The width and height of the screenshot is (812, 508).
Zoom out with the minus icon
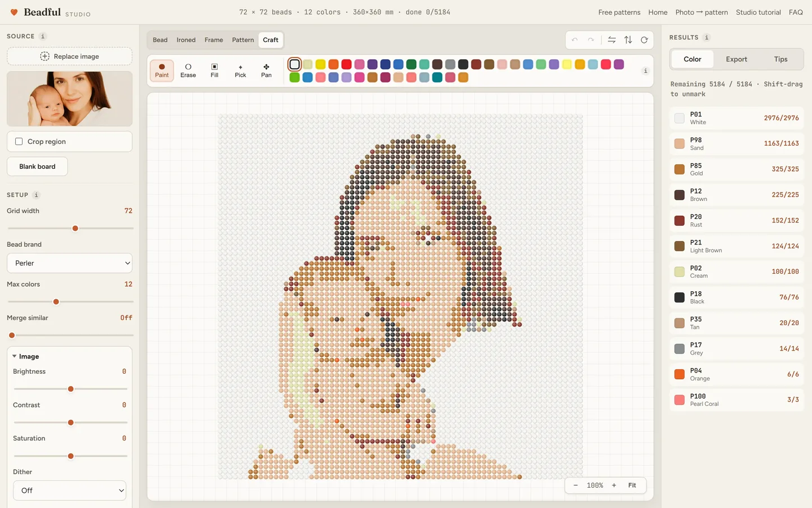pos(576,485)
